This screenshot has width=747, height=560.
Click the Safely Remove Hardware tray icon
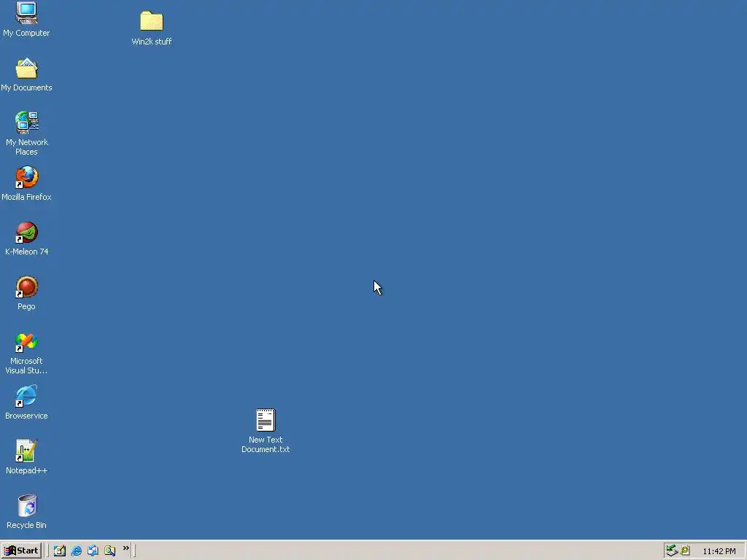pyautogui.click(x=672, y=551)
